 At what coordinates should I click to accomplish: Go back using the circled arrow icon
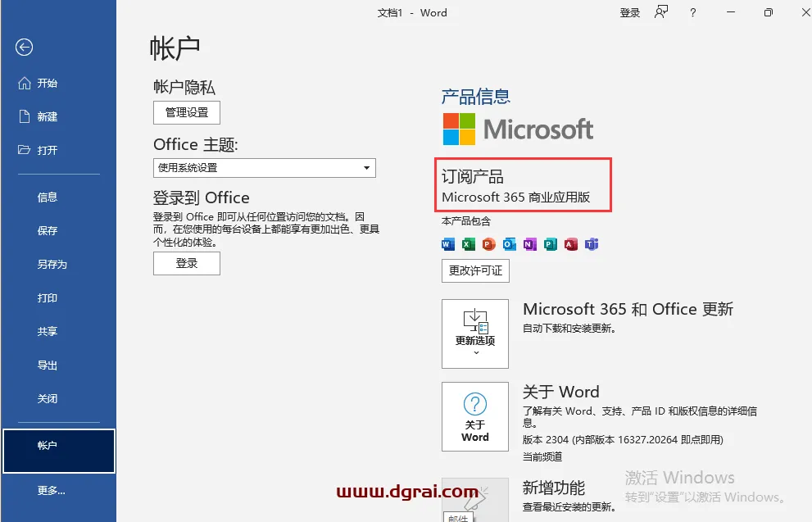click(x=24, y=48)
